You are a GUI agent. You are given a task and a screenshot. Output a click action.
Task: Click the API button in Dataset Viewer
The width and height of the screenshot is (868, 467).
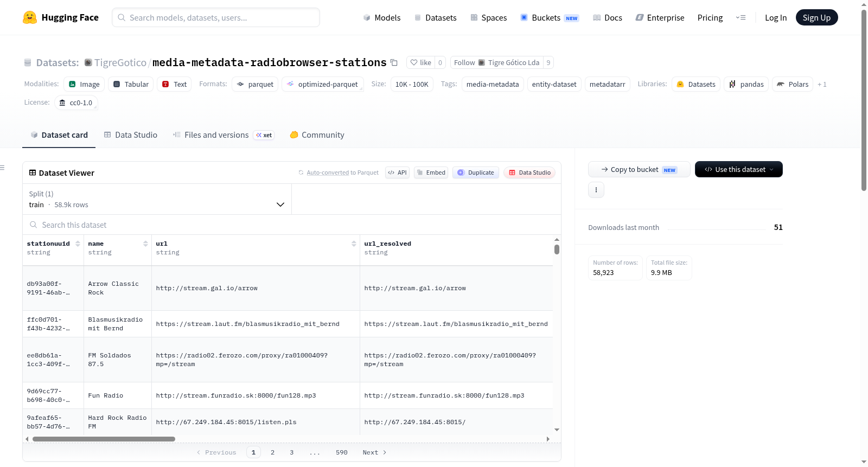click(397, 172)
